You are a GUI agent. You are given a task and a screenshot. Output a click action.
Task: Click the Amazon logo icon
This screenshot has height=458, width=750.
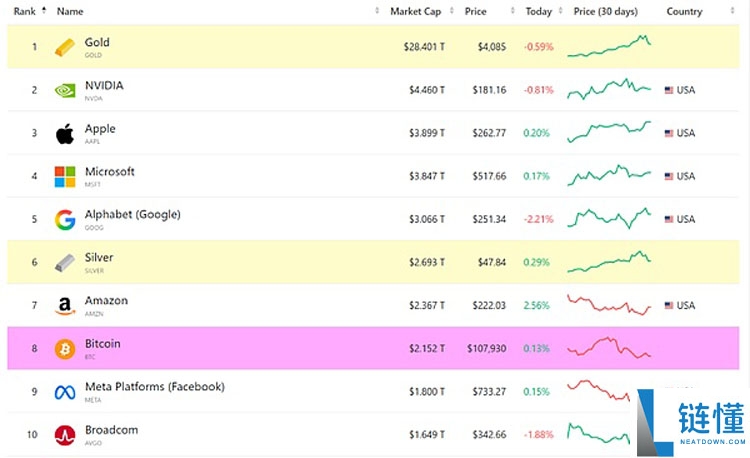pos(65,306)
